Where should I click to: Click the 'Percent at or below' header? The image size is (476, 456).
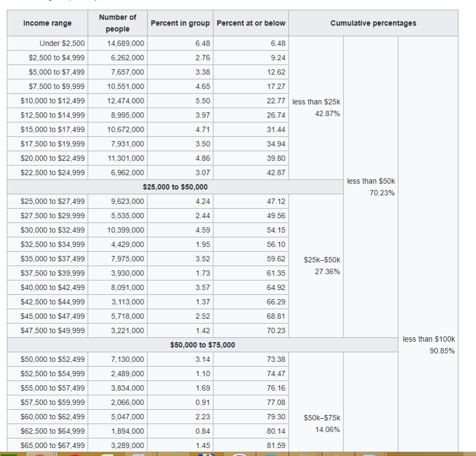(251, 23)
